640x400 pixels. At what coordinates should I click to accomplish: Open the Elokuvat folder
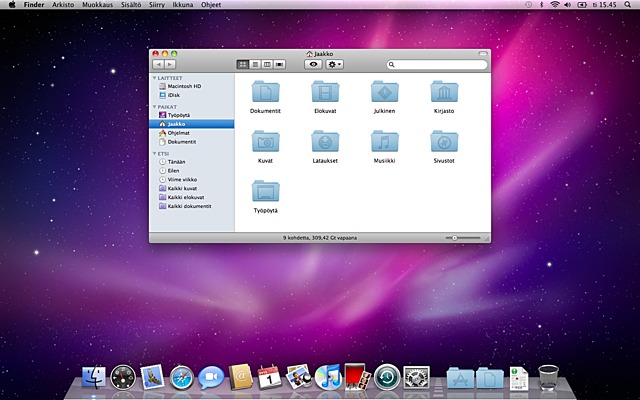[325, 91]
